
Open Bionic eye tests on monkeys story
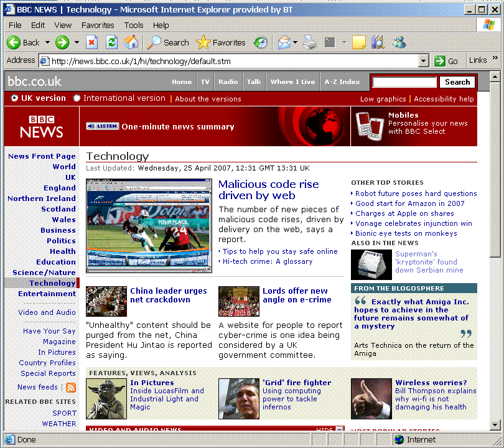point(406,233)
